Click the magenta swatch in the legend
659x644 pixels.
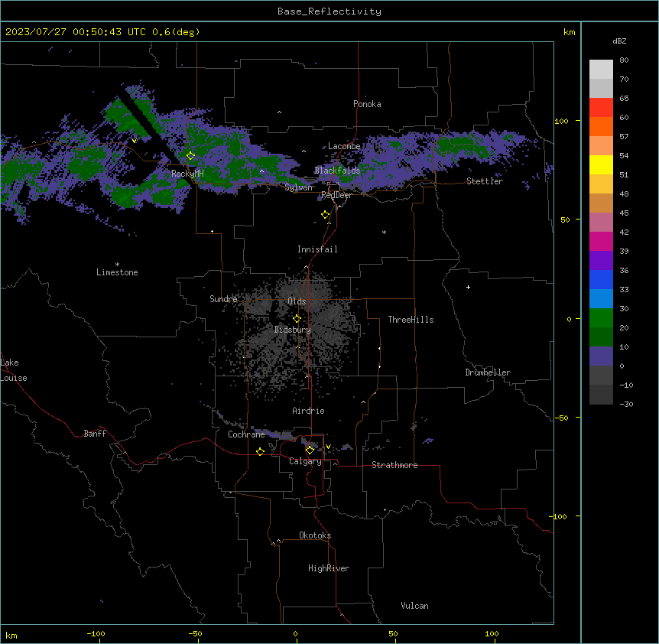click(x=601, y=241)
